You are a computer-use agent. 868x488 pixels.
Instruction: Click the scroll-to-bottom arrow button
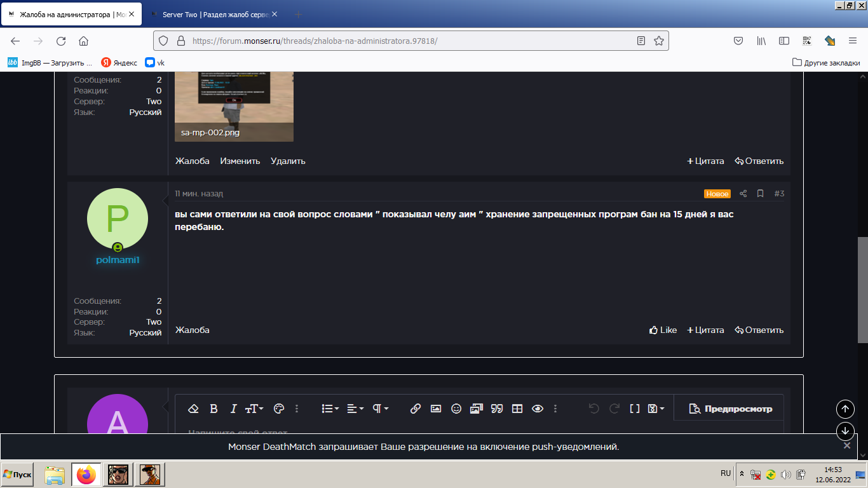click(845, 431)
